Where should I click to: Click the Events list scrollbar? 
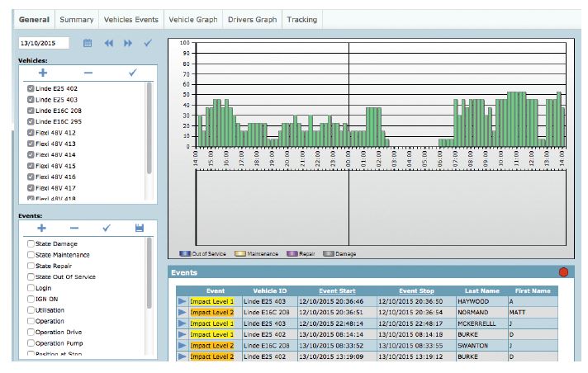[149, 273]
